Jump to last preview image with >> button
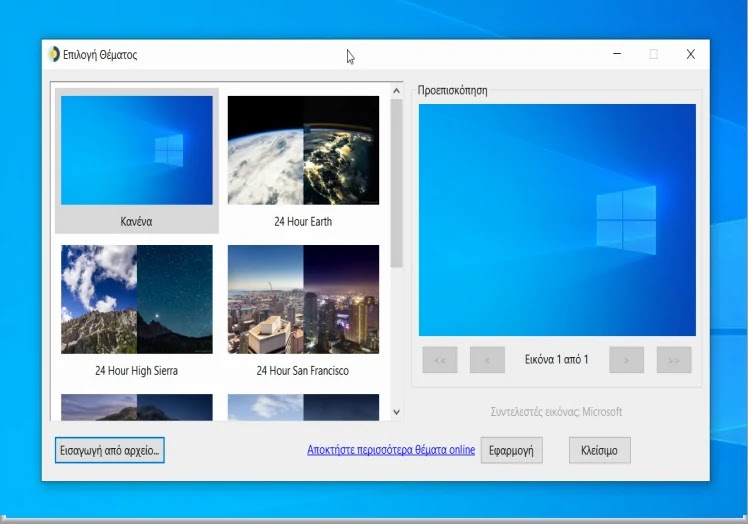748x524 pixels. [674, 360]
